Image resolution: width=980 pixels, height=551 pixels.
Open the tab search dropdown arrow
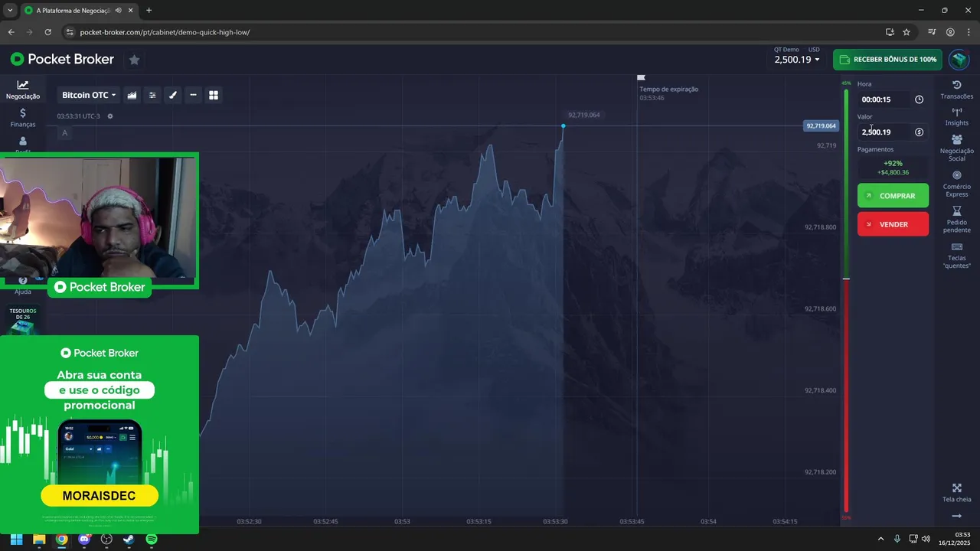tap(9, 11)
